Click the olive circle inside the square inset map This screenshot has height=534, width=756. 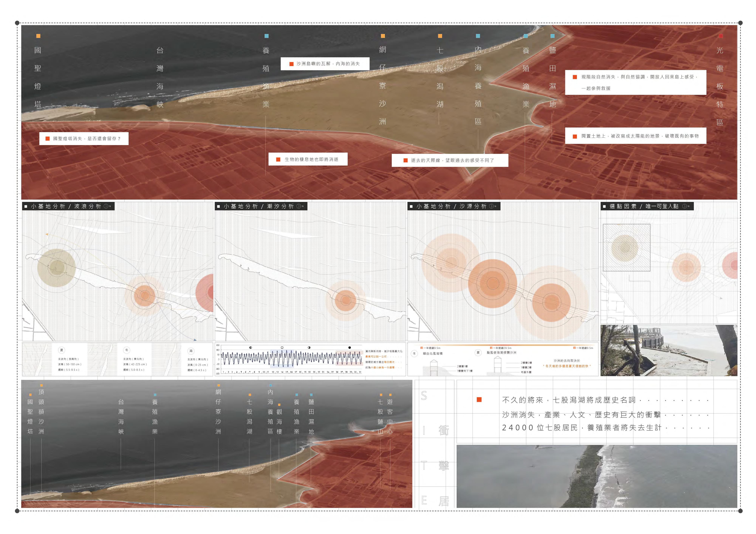tap(625, 248)
